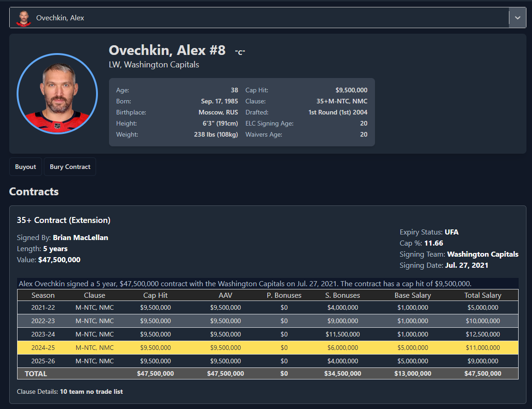This screenshot has height=409, width=532.
Task: Click 2025-26 total salary $9,000,000
Action: pos(483,361)
